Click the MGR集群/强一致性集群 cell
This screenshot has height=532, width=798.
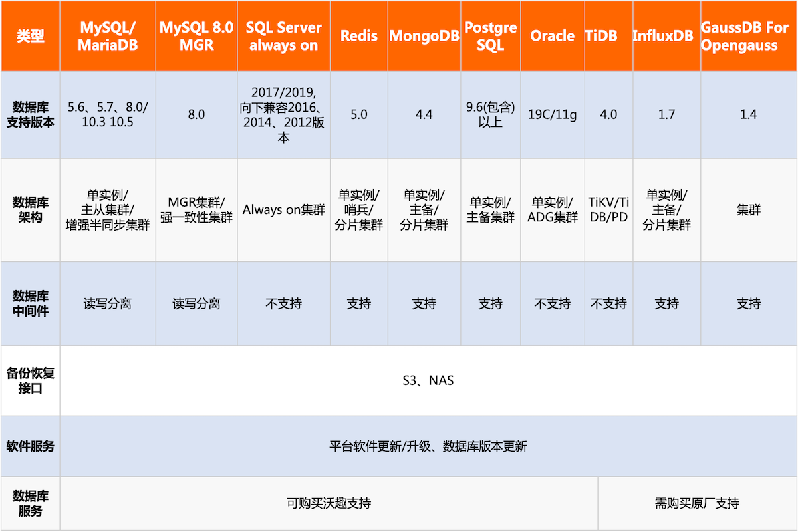196,210
